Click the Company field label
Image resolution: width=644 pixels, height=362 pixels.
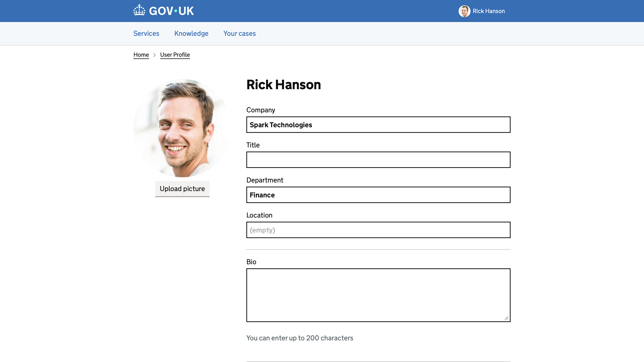pyautogui.click(x=261, y=110)
